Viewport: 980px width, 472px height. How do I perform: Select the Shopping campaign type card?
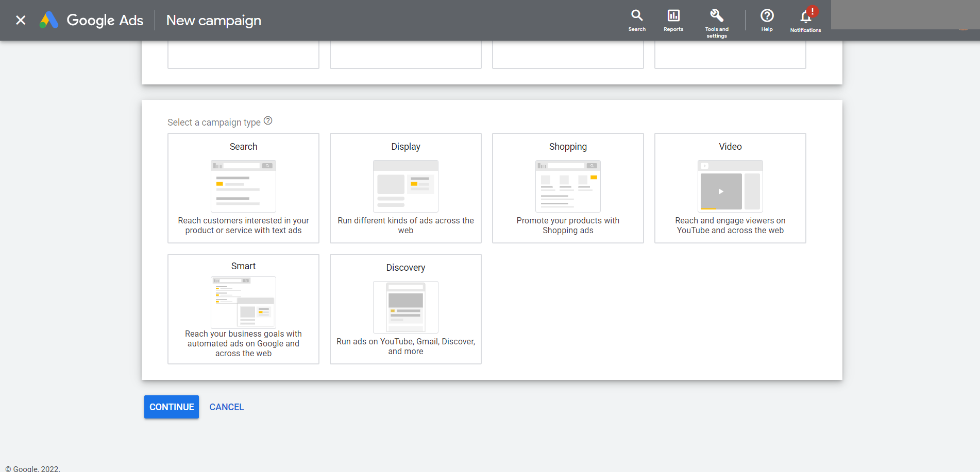(x=568, y=188)
